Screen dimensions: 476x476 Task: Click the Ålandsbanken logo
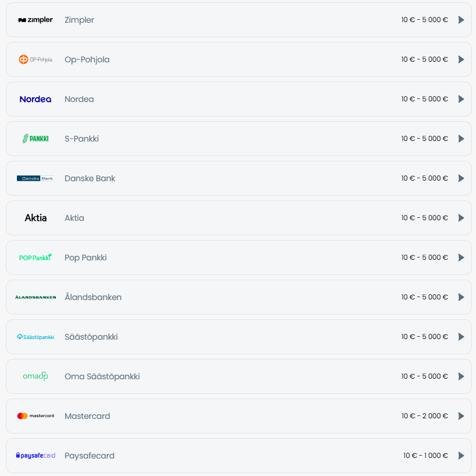click(x=36, y=297)
